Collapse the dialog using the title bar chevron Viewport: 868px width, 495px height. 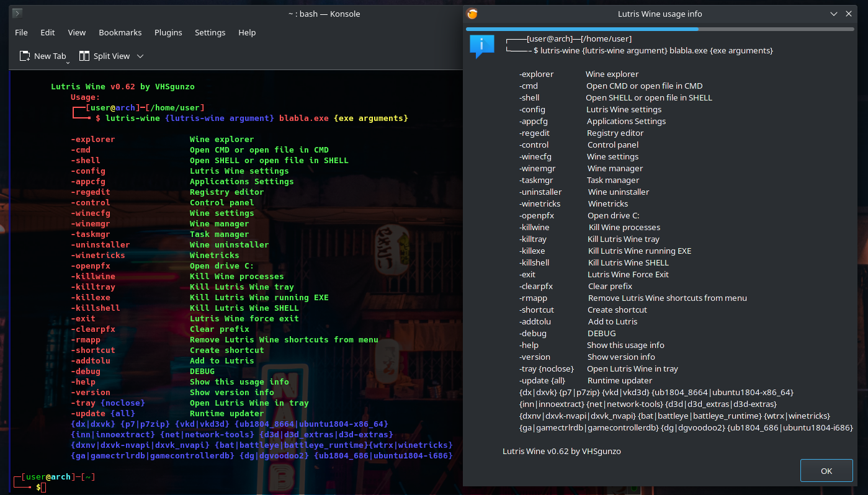[x=834, y=14]
